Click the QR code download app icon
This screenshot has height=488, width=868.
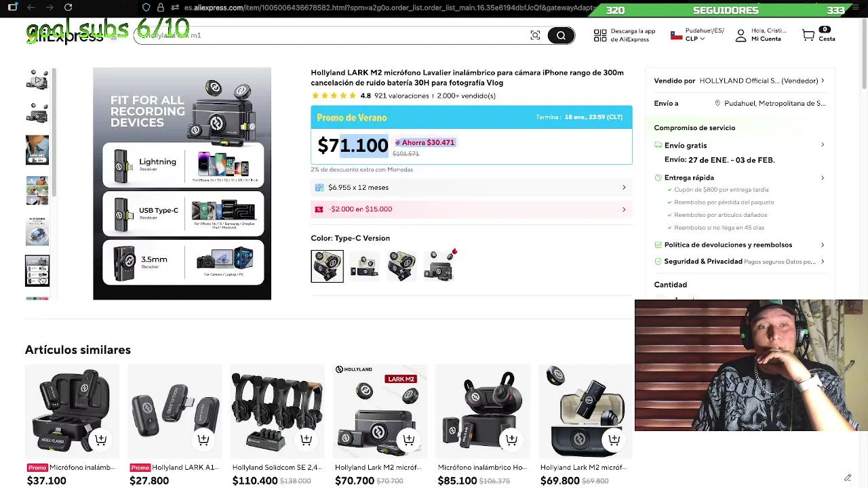pyautogui.click(x=600, y=35)
